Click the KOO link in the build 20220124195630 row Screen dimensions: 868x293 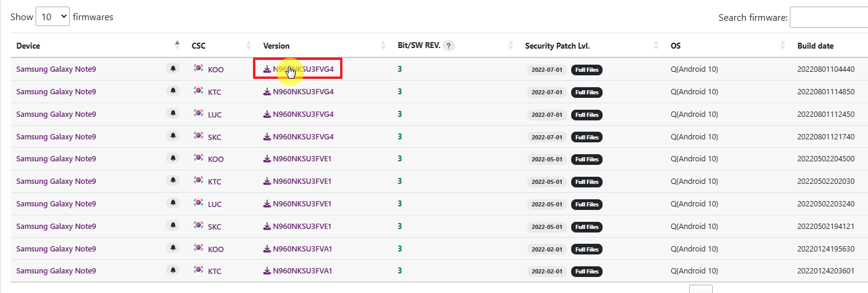coord(216,249)
